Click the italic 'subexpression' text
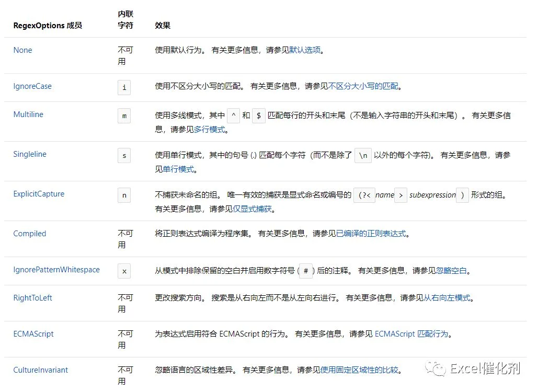This screenshot has width=538, height=392. click(432, 195)
